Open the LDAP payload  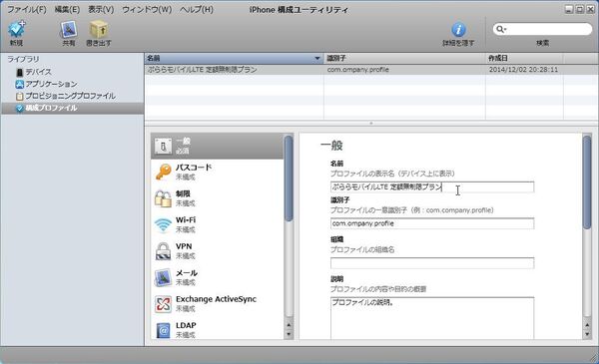217,329
